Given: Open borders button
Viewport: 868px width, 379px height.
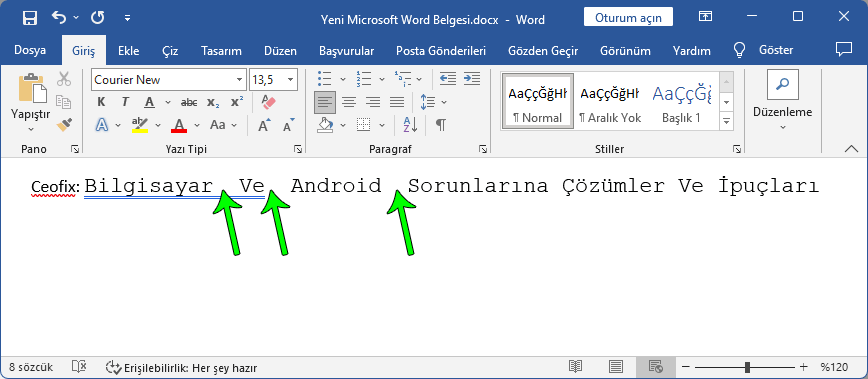Looking at the screenshot, I should (363, 125).
